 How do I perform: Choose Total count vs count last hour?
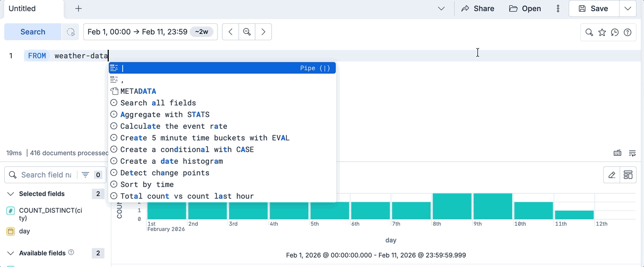(222, 196)
